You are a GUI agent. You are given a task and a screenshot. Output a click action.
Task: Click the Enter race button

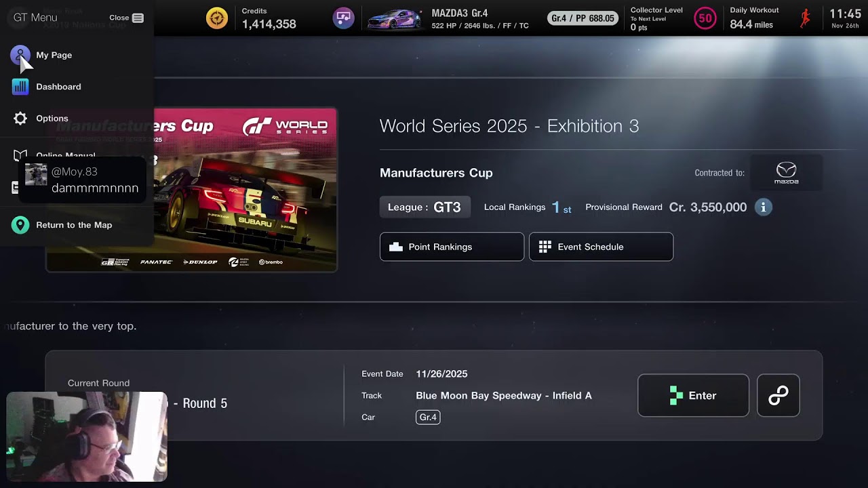tap(693, 395)
